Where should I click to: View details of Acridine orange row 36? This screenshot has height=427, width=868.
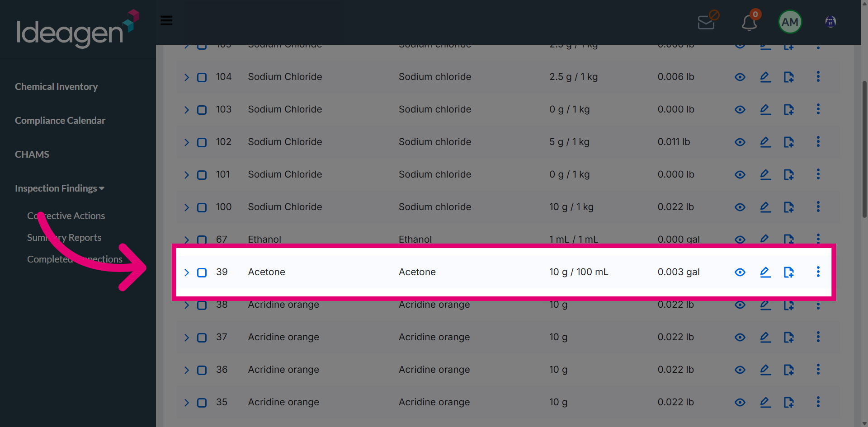tap(740, 370)
